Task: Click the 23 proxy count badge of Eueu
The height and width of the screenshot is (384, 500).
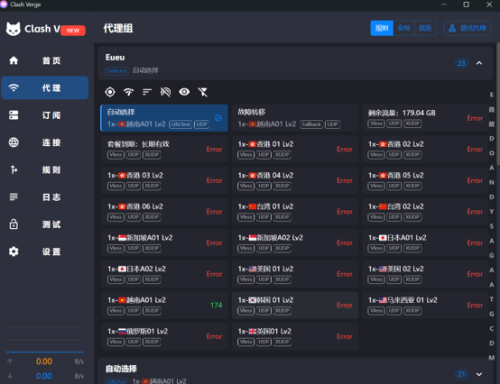Action: (461, 63)
